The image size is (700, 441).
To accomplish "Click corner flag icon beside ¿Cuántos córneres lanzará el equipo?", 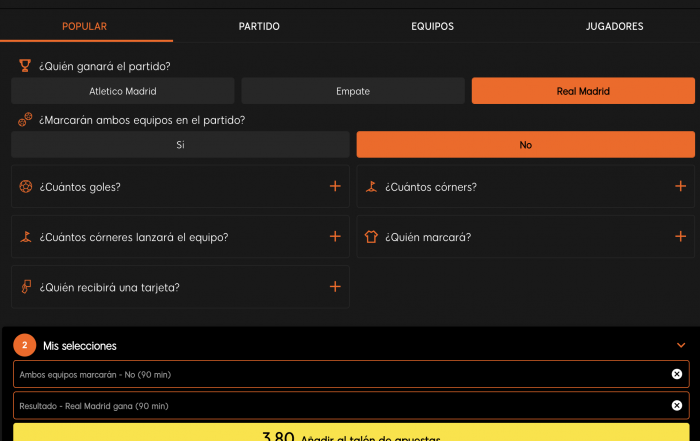I will 26,237.
